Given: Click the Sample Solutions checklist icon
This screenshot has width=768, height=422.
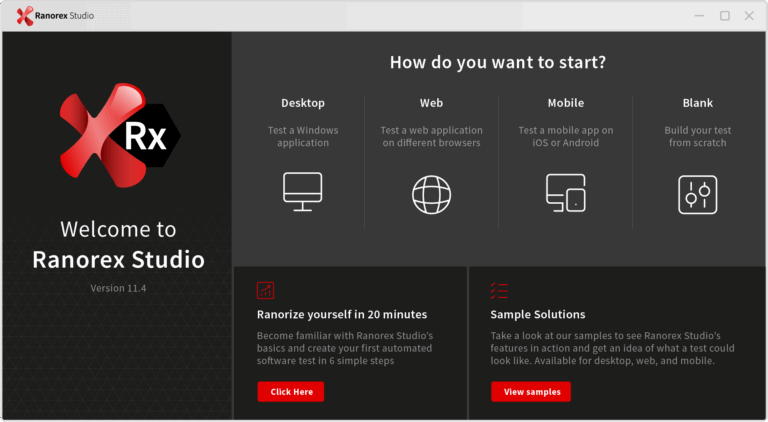Looking at the screenshot, I should [x=499, y=290].
